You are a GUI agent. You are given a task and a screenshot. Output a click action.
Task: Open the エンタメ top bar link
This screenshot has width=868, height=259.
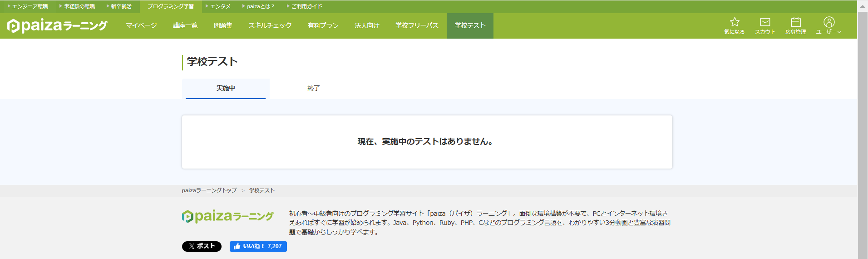[x=220, y=6]
